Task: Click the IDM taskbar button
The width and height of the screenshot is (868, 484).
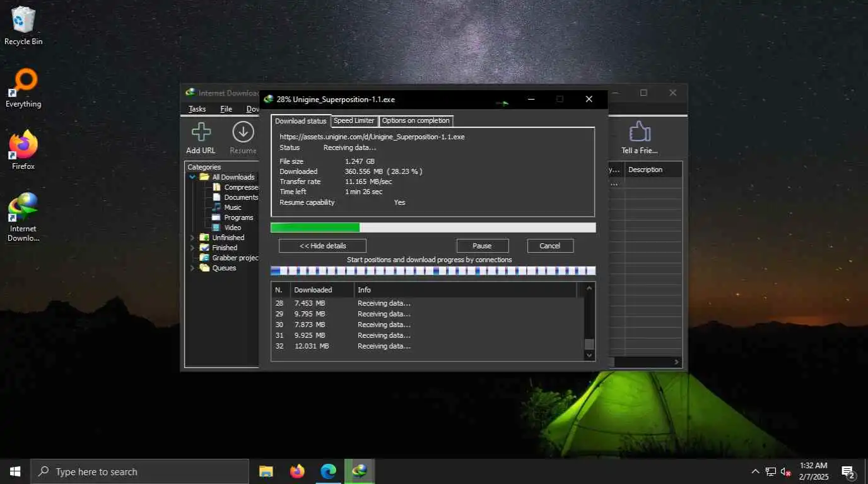Action: pos(360,471)
